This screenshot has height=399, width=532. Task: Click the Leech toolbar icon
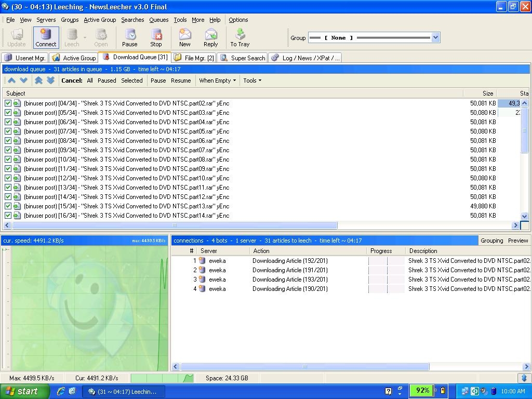coord(72,37)
